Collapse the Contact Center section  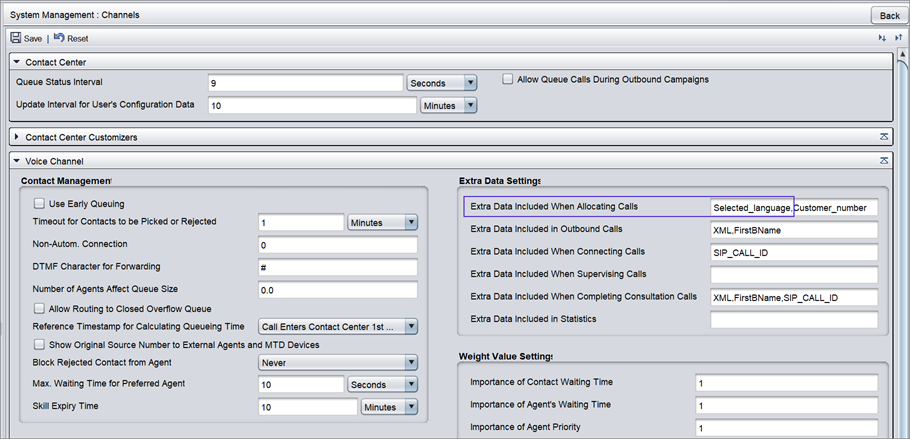(17, 62)
